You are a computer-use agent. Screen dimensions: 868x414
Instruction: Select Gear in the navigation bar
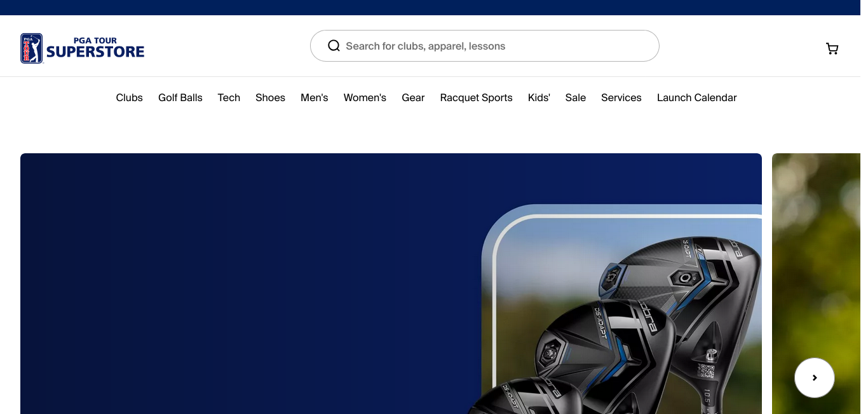tap(413, 97)
